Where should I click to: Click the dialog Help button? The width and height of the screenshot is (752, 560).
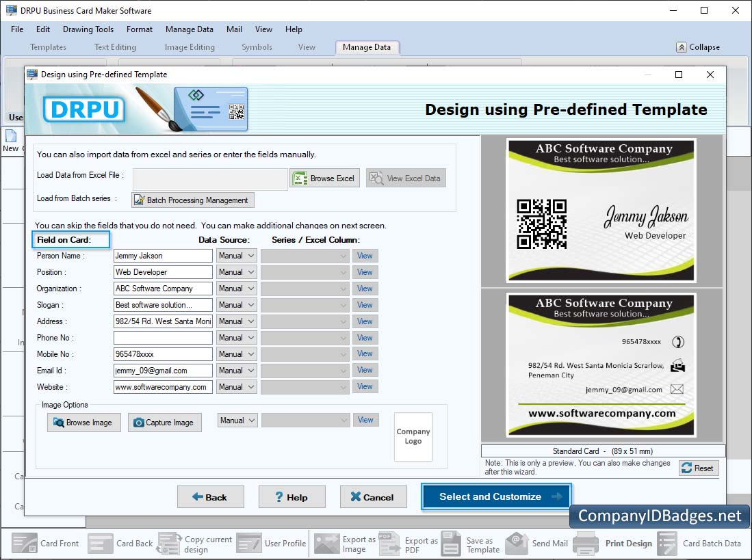coord(292,497)
